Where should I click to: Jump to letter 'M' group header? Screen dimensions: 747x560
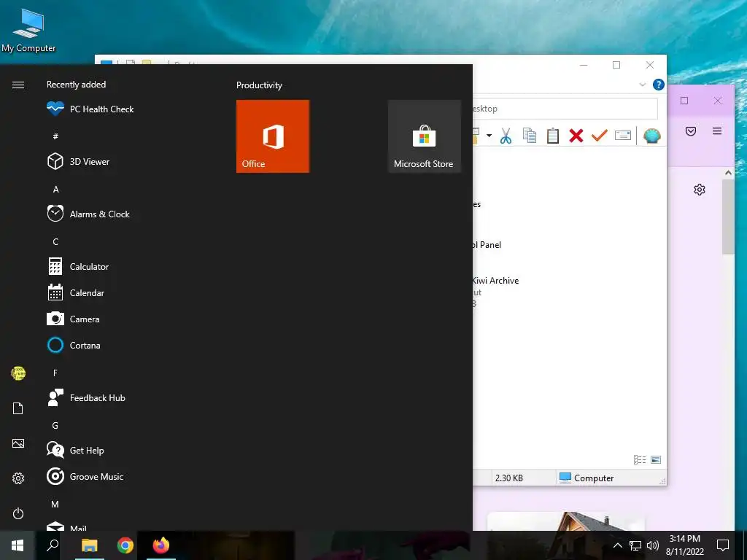pos(55,504)
